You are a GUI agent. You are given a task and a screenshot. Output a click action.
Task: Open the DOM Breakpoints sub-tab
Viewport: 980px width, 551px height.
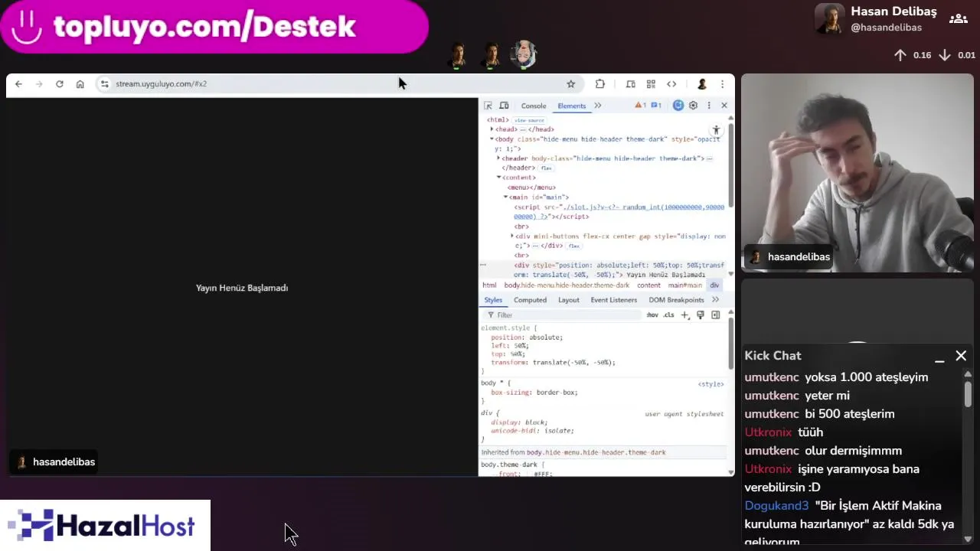(x=676, y=300)
